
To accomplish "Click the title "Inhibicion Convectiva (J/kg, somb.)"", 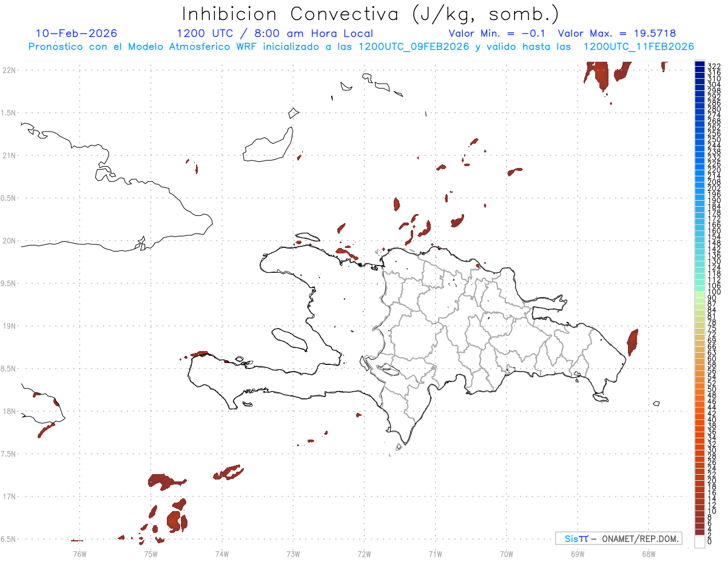I will pyautogui.click(x=371, y=15).
